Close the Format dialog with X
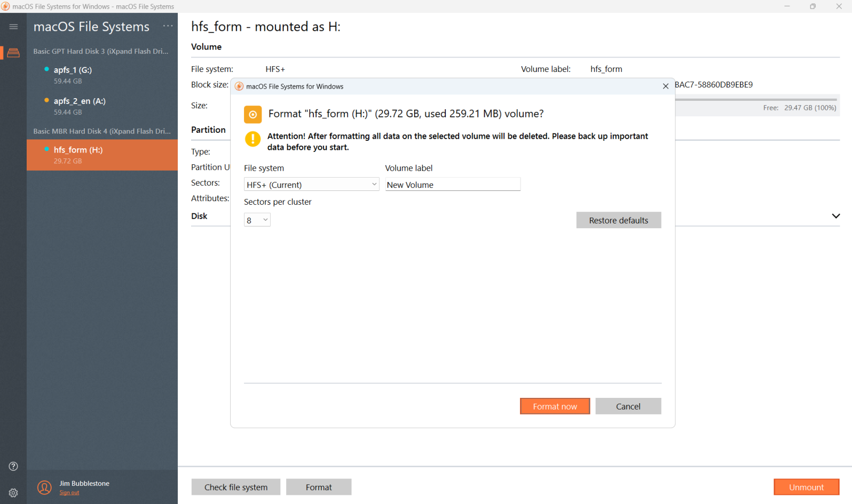Viewport: 852px width, 504px height. (x=665, y=86)
